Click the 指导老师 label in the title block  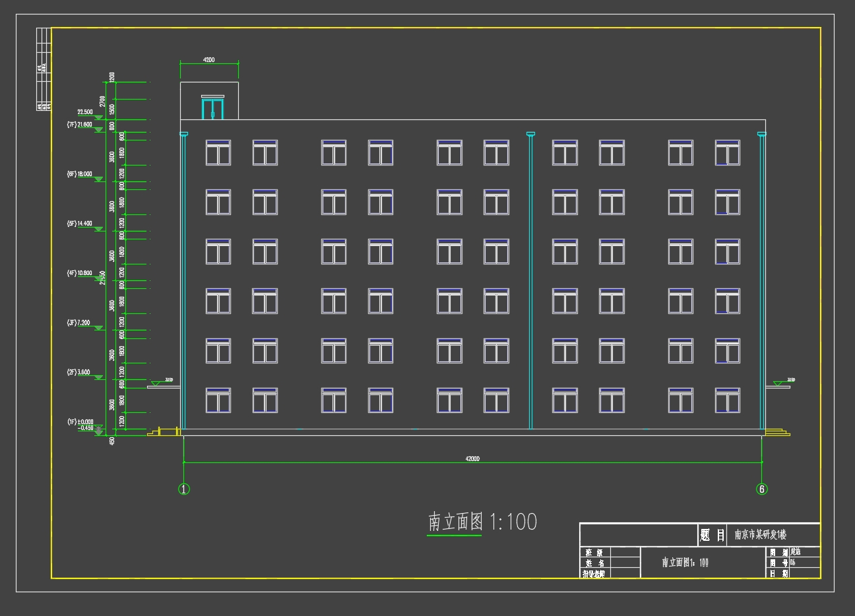tap(593, 574)
